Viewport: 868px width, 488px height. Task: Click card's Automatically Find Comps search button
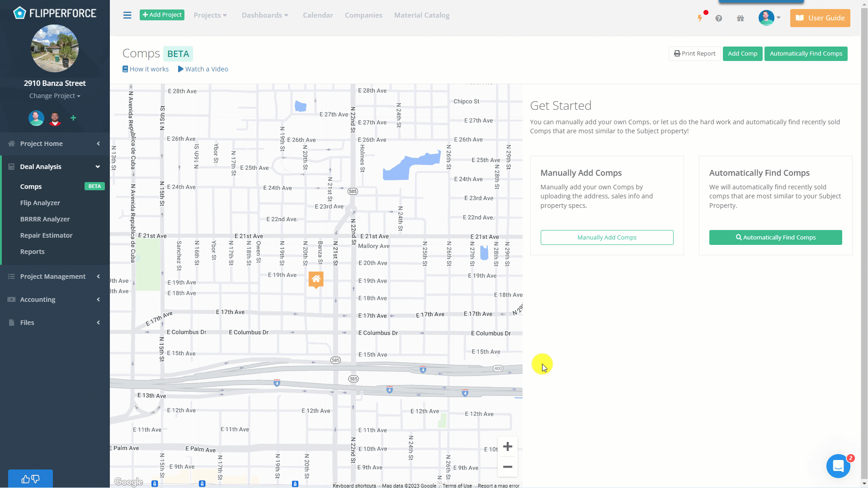click(x=775, y=238)
